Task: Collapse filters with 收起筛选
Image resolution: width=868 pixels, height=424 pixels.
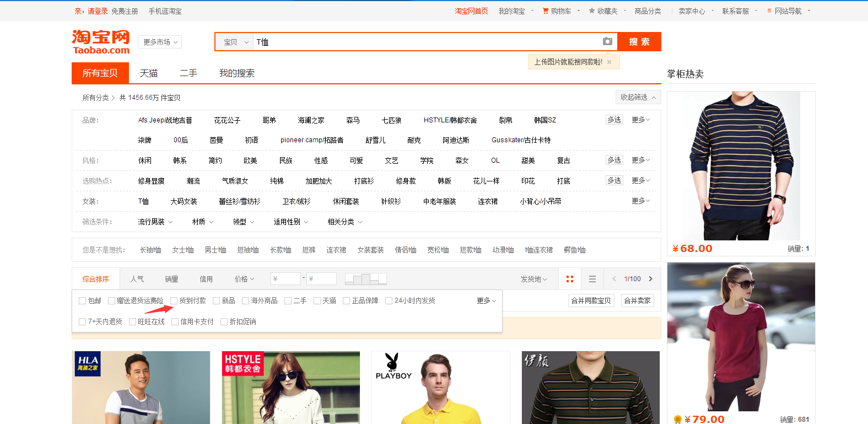Action: [638, 97]
